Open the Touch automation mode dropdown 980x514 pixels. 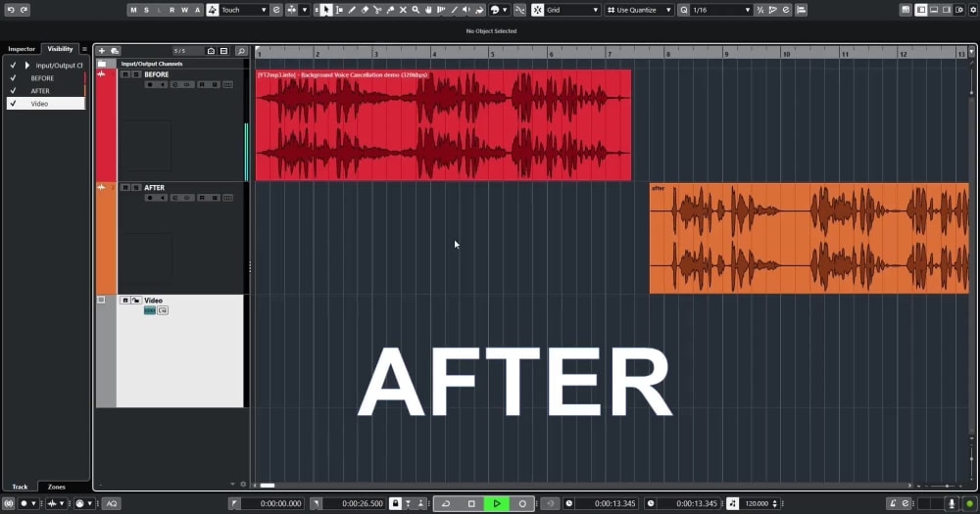(244, 10)
